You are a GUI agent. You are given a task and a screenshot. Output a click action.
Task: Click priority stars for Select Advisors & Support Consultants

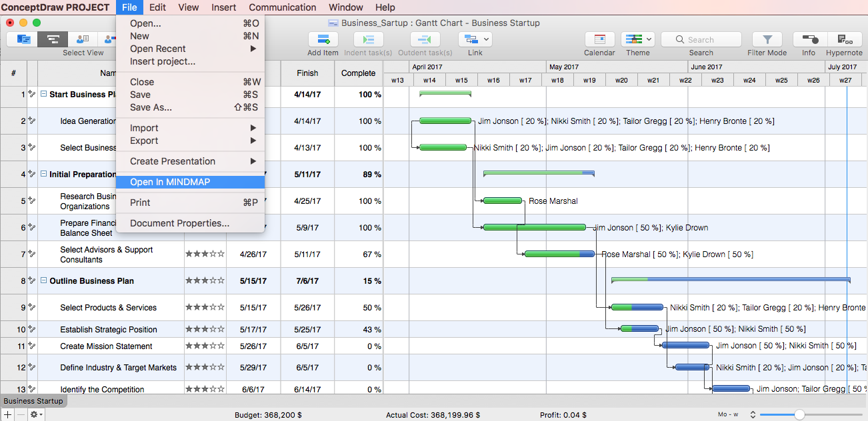[205, 254]
